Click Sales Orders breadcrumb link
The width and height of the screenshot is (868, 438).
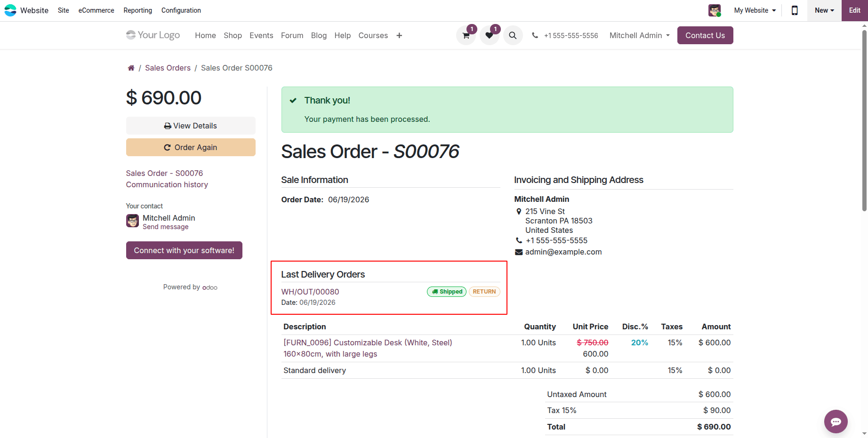168,68
